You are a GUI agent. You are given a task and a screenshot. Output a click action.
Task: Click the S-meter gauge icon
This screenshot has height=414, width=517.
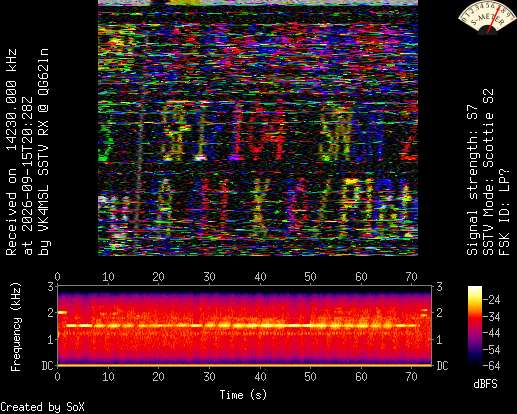pyautogui.click(x=487, y=17)
